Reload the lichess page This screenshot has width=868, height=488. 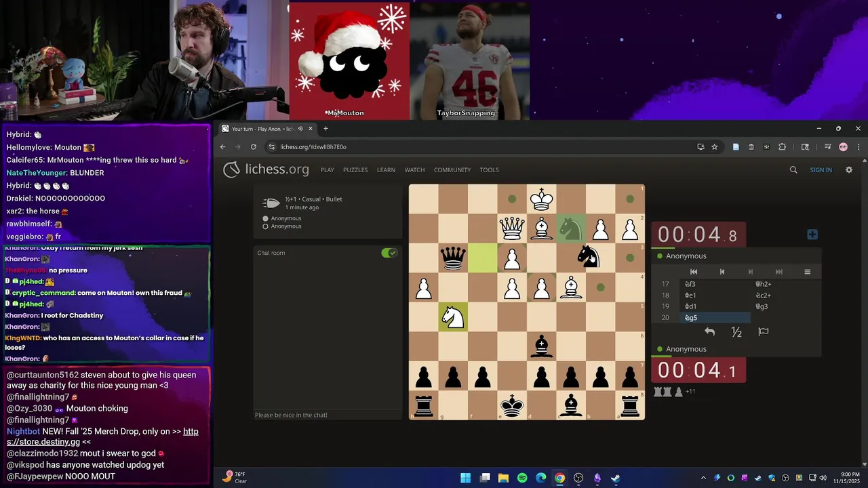coord(254,147)
